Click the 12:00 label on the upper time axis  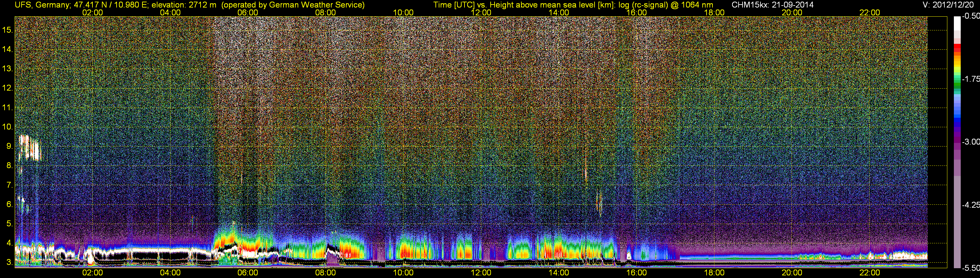click(x=481, y=12)
